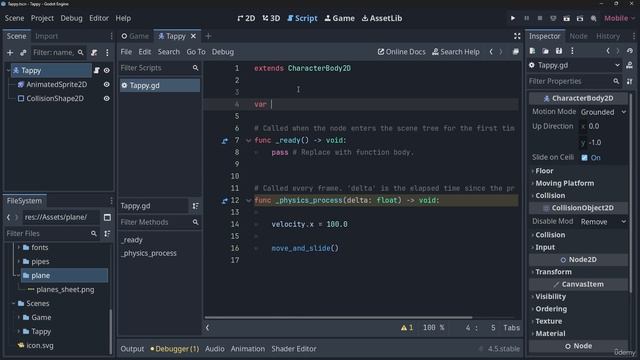Click override indicator on _physics_process line
Image resolution: width=640 pixels, height=360 pixels.
(x=224, y=201)
